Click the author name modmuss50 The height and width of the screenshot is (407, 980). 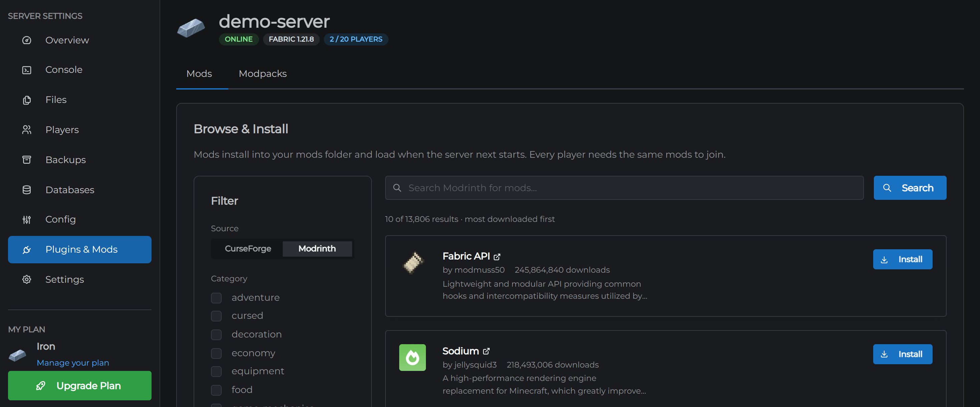(x=479, y=270)
